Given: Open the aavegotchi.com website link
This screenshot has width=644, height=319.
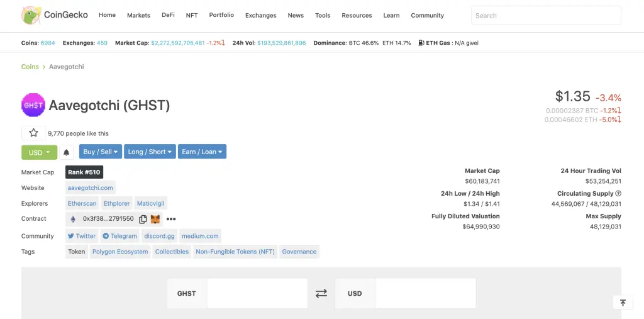Looking at the screenshot, I should (x=91, y=188).
